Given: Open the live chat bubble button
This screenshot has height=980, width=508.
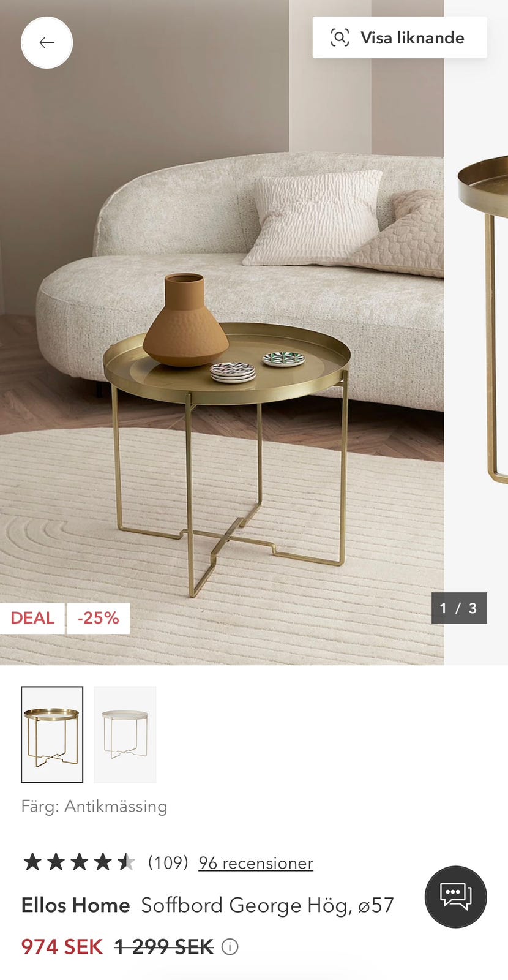Looking at the screenshot, I should pos(456,897).
